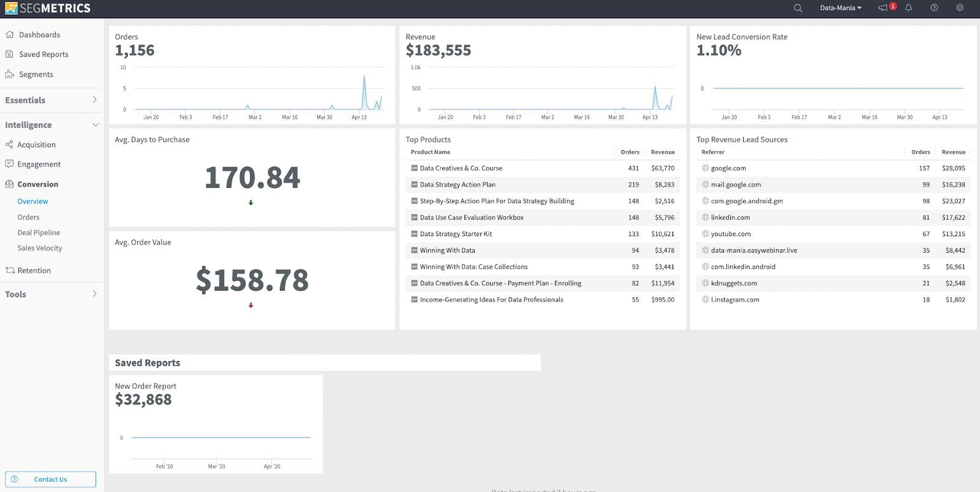
Task: Open the announcements megaphone icon
Action: point(883,8)
